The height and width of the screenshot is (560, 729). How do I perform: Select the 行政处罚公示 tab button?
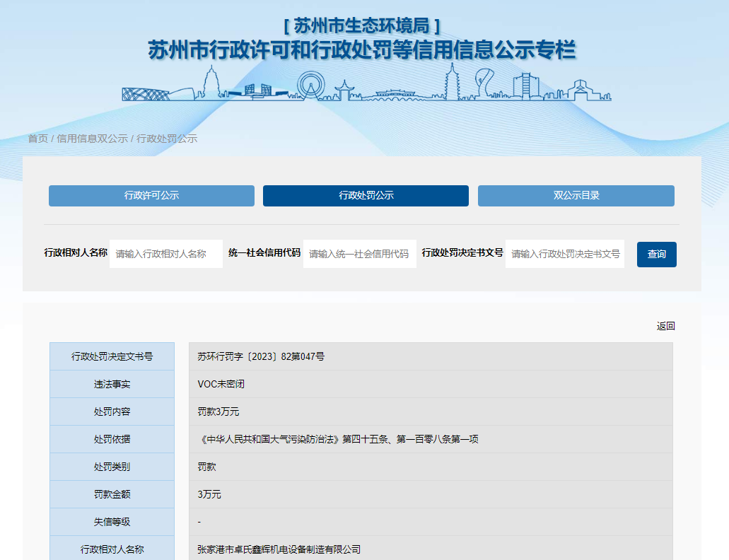(366, 196)
